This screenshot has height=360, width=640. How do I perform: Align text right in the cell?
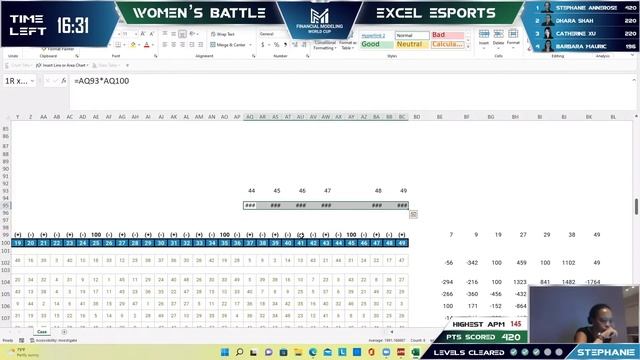coord(182,45)
